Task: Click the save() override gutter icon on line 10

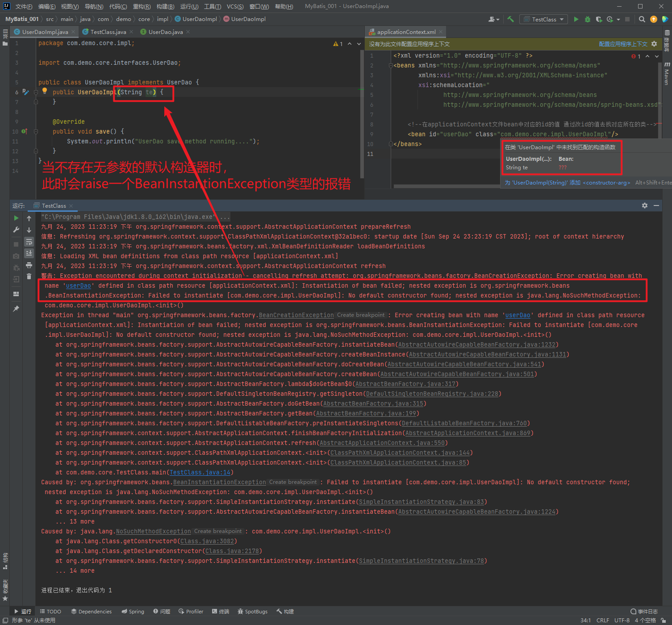Action: pyautogui.click(x=24, y=131)
